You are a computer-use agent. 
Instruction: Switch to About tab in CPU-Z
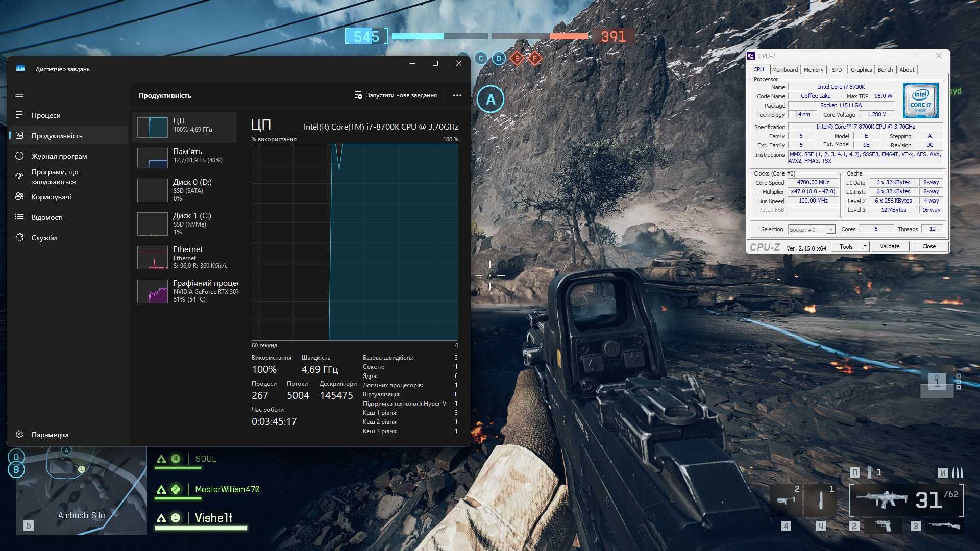click(x=906, y=70)
